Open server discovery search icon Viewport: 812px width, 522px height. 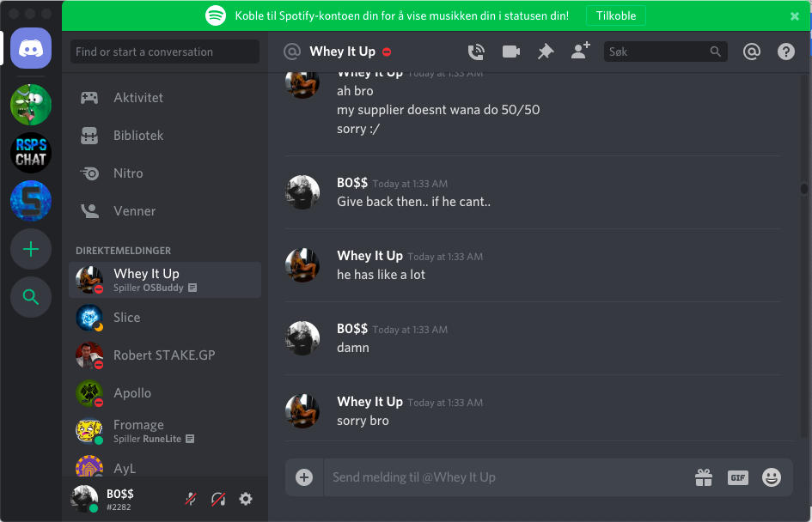click(x=31, y=297)
